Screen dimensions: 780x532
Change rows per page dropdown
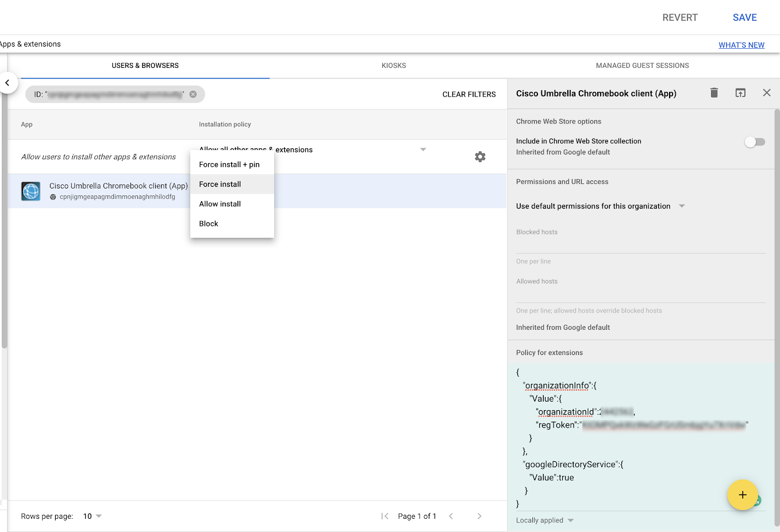pyautogui.click(x=93, y=516)
